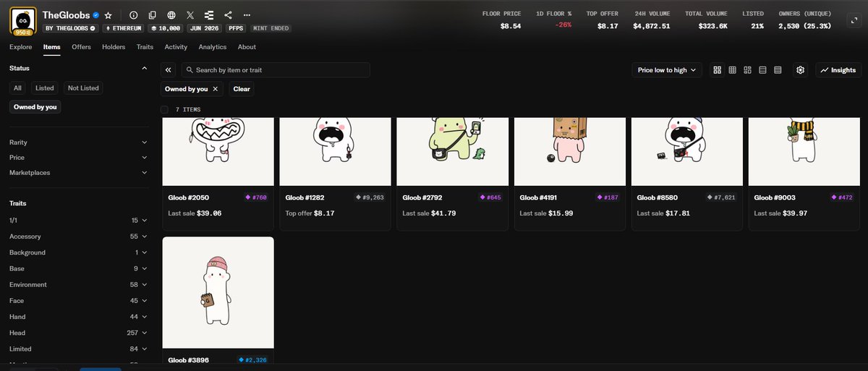This screenshot has height=371, width=868.
Task: Collapse the filter sidebar with double-arrow icon
Action: (x=168, y=70)
